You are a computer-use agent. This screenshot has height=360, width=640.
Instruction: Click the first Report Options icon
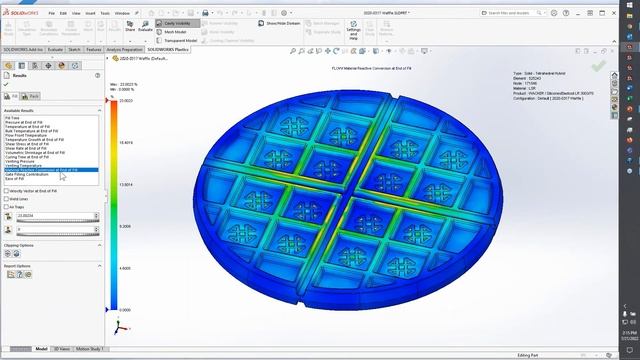point(11,275)
